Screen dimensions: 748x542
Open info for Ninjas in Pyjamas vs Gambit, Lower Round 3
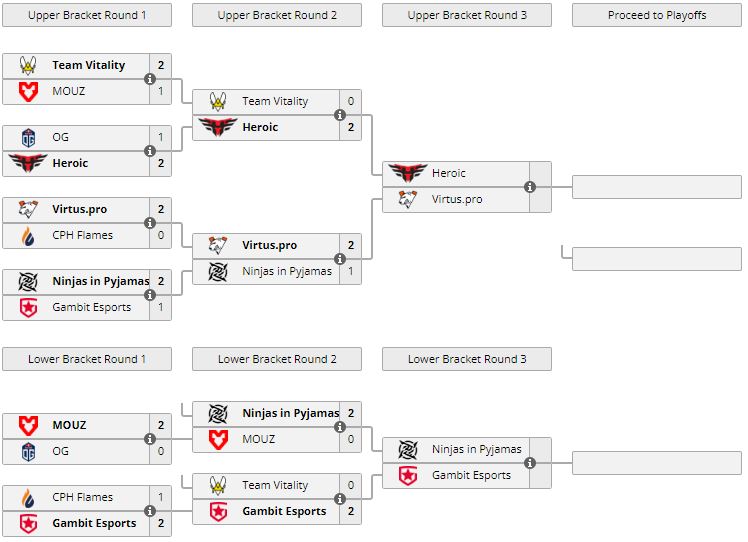pos(530,463)
